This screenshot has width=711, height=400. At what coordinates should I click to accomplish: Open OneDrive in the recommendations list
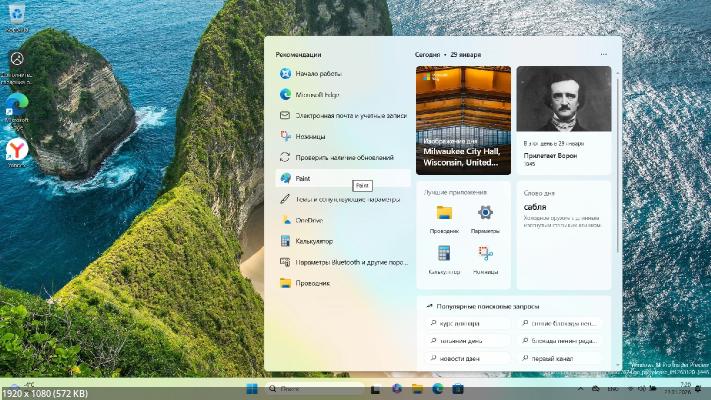(x=309, y=220)
